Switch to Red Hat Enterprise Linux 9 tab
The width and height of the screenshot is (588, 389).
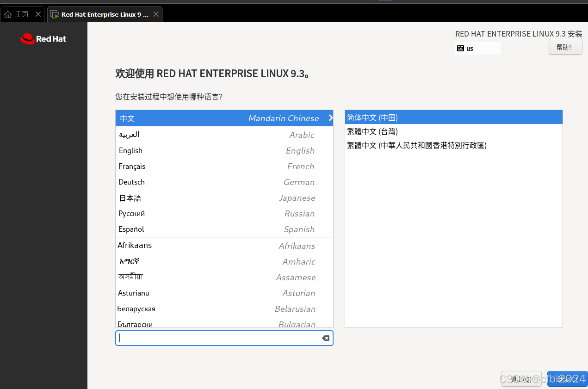click(105, 14)
